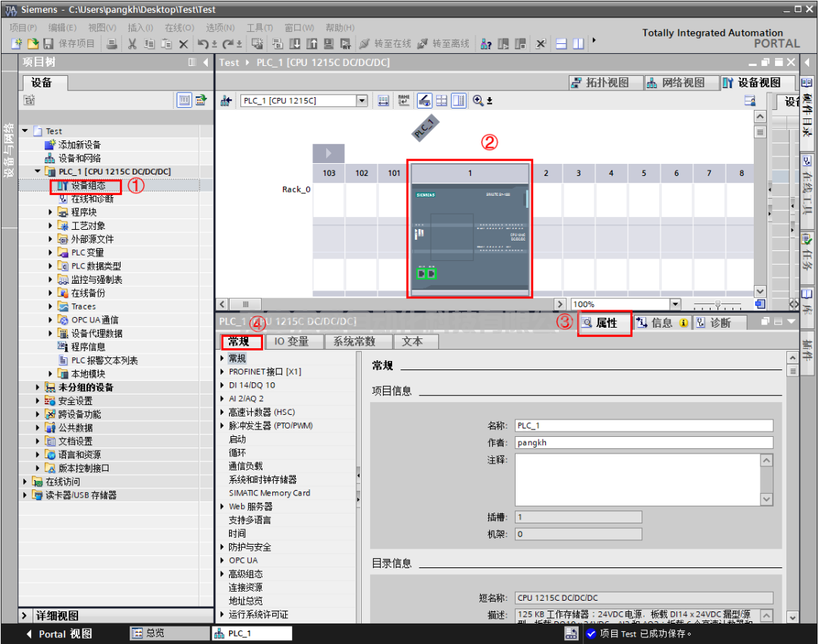The width and height of the screenshot is (819, 644).
Task: Open the 100% zoom level dropdown
Action: (x=673, y=303)
